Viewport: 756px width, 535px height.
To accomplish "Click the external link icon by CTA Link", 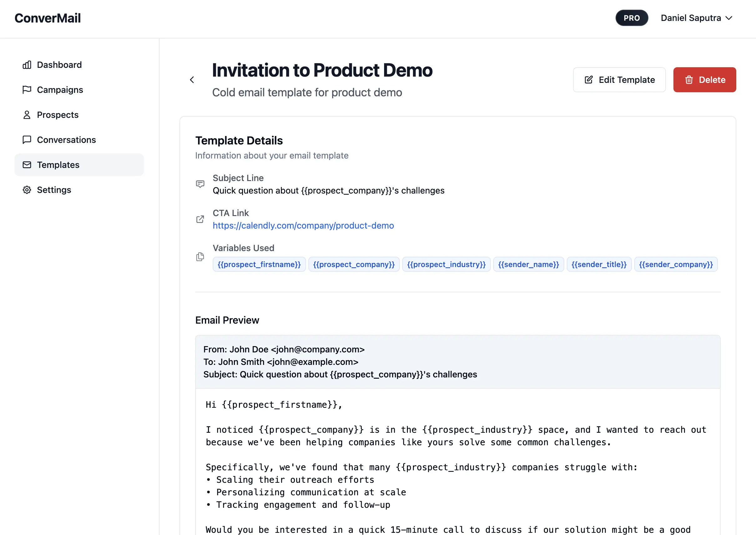I will click(x=200, y=220).
